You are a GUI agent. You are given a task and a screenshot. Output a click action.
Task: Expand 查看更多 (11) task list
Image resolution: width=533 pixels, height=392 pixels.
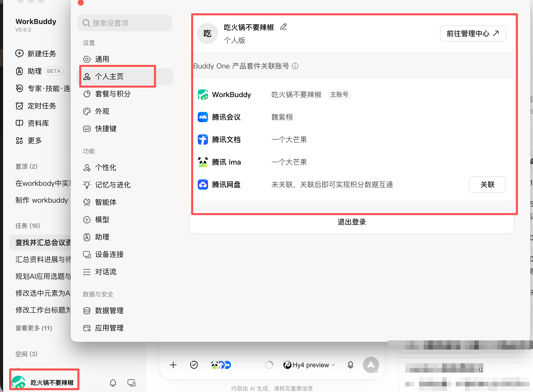[34, 328]
